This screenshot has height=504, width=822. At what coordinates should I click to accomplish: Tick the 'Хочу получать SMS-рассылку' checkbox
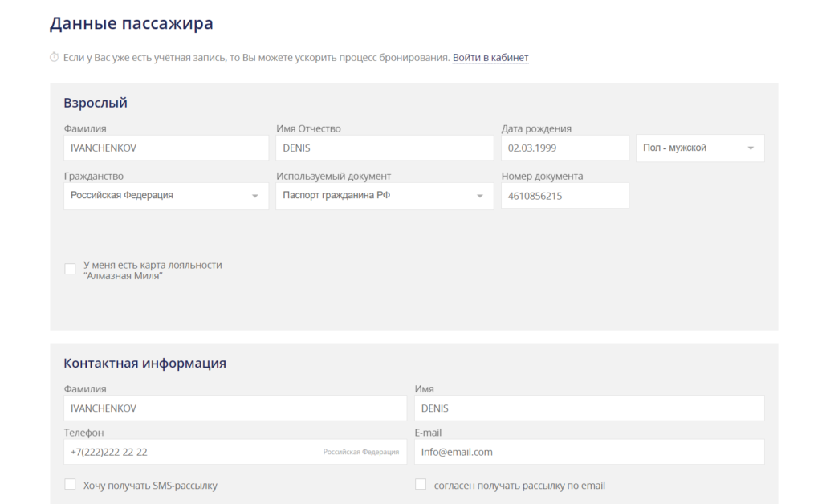pos(71,485)
